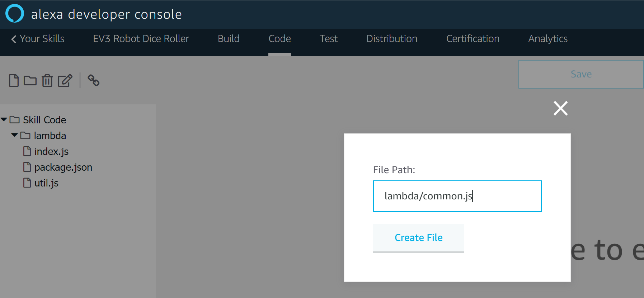Screen dimensions: 644x298
Task: Click the chain link toolbar icon
Action: pyautogui.click(x=94, y=80)
